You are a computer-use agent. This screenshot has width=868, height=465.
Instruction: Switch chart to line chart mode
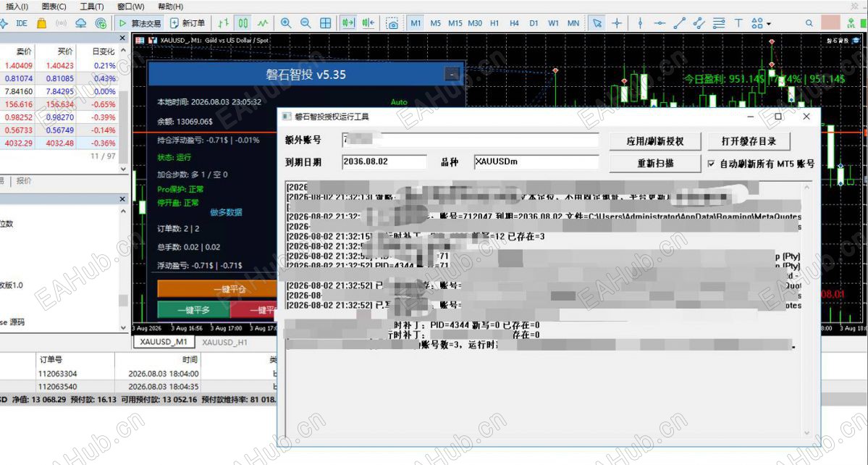tap(263, 23)
